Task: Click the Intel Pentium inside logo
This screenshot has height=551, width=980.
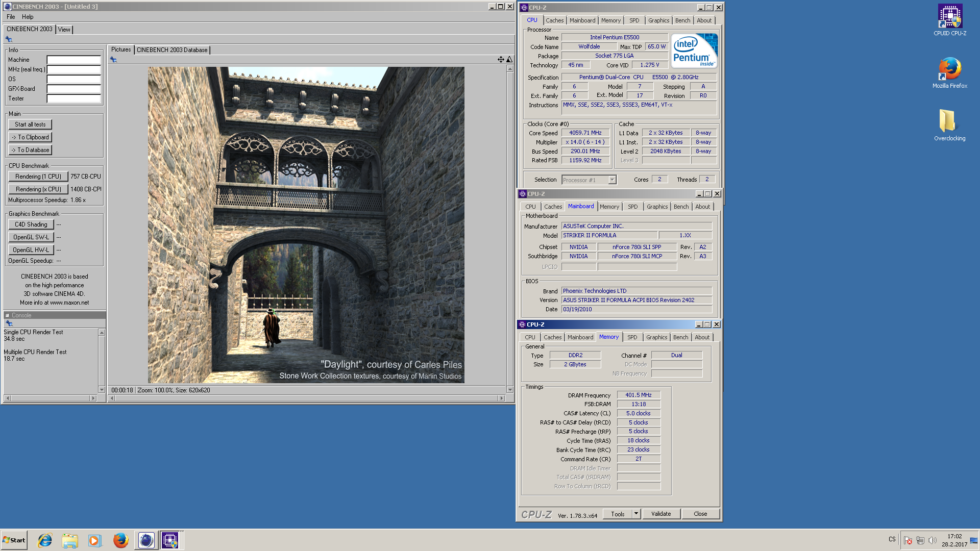Action: 694,51
